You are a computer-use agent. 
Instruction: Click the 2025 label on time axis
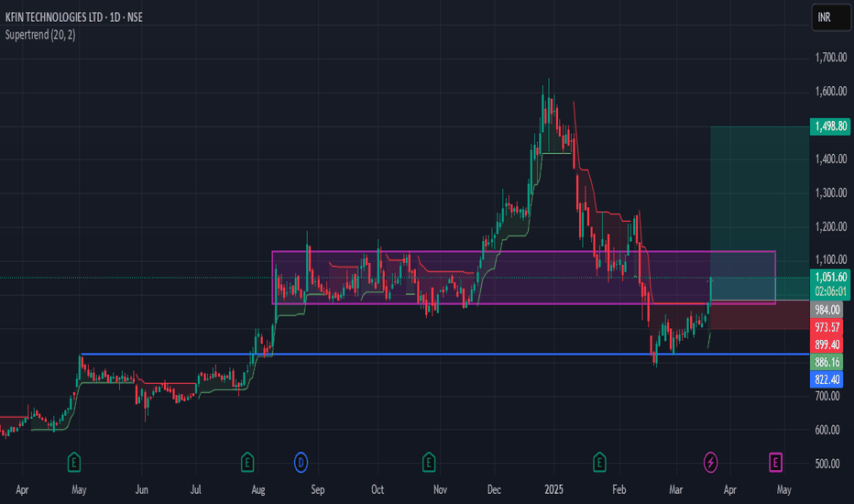[553, 490]
